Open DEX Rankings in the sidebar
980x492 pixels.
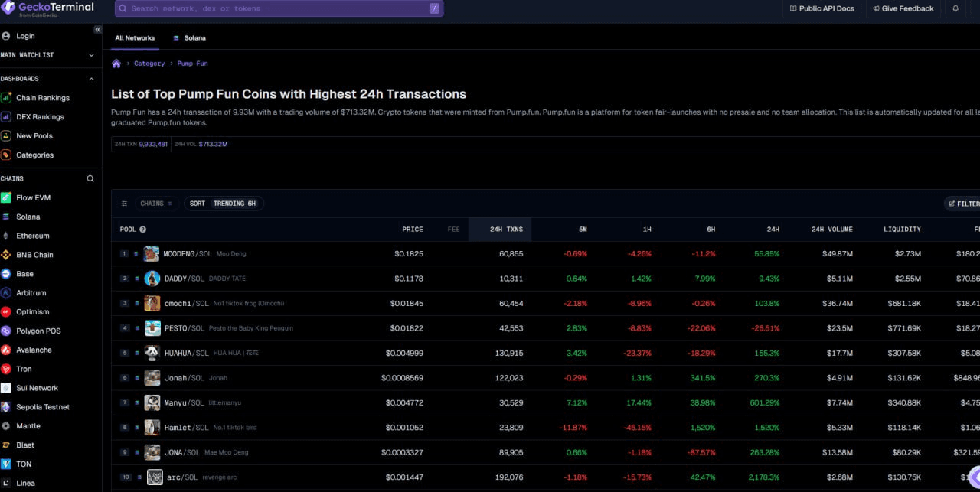40,117
